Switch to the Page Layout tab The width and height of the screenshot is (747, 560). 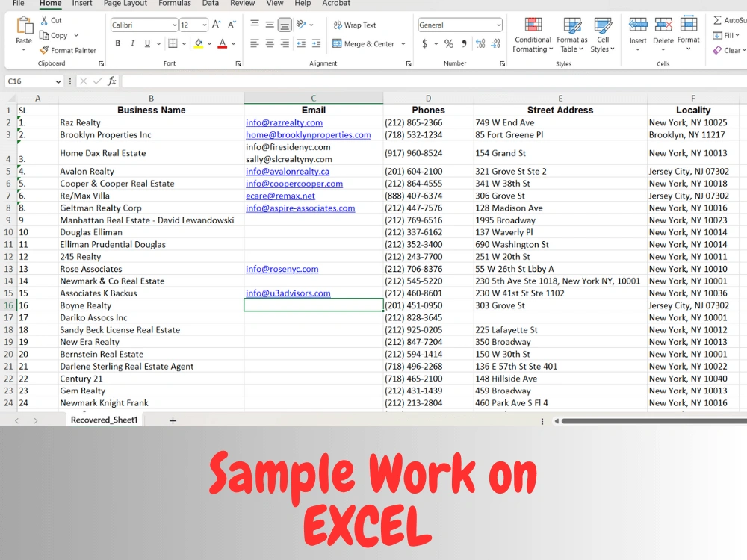tap(125, 3)
